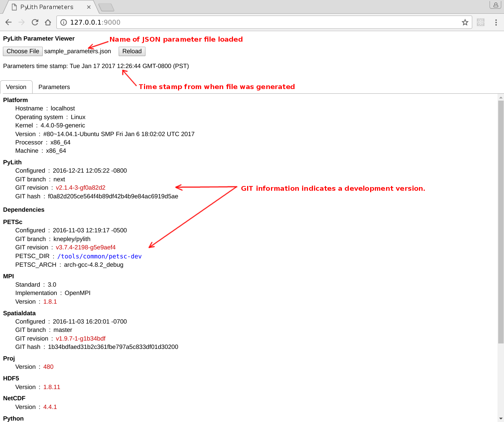Click the page's vertical scrollbar thumb

501,222
